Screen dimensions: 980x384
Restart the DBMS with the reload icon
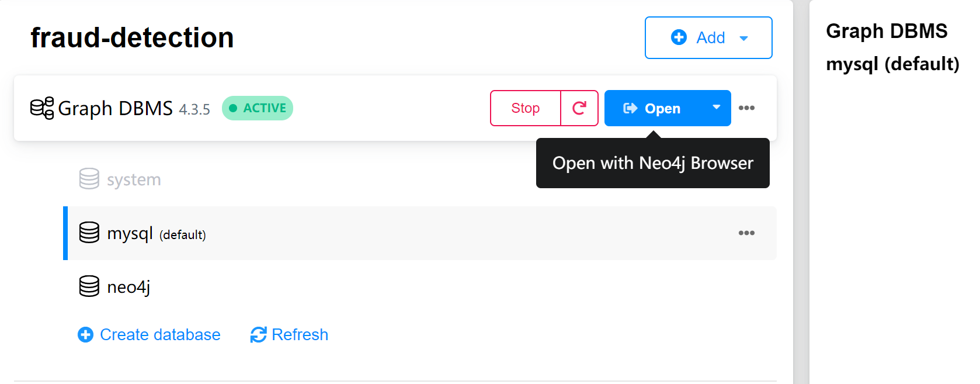coord(579,108)
